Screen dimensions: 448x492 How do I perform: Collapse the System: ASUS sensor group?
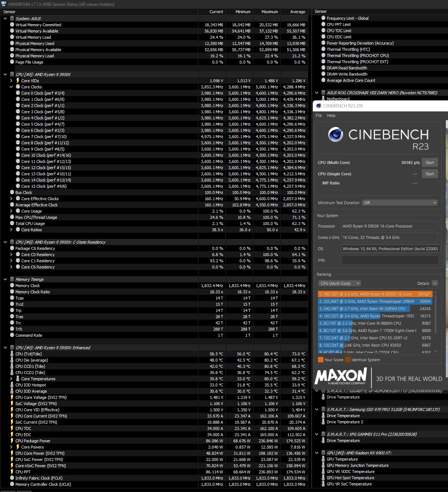[x=5, y=19]
